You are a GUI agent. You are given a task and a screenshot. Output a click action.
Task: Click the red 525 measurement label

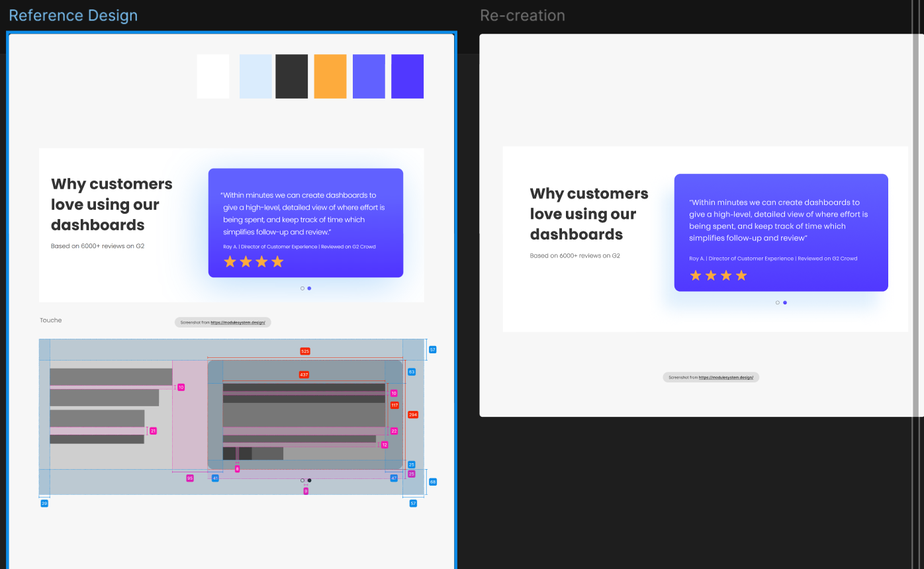(x=305, y=351)
